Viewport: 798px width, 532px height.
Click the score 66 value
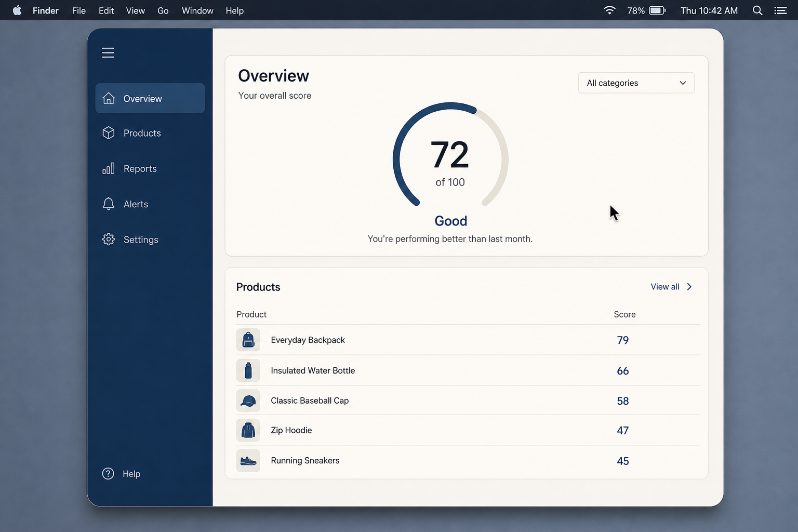[x=623, y=371]
